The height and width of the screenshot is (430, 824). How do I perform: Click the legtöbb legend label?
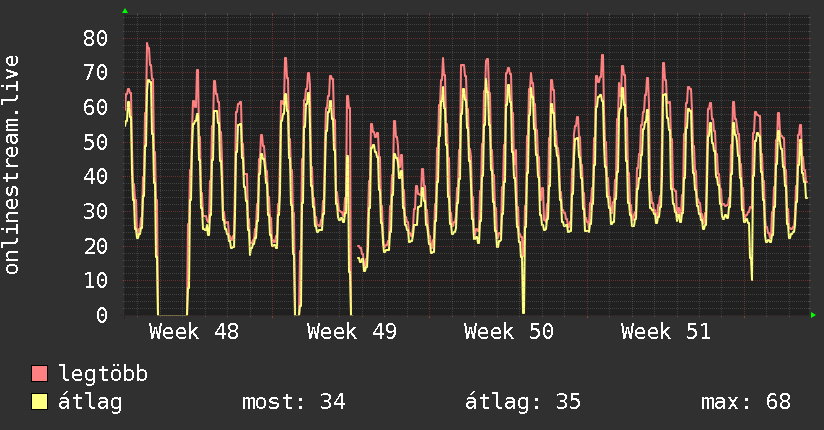point(103,374)
